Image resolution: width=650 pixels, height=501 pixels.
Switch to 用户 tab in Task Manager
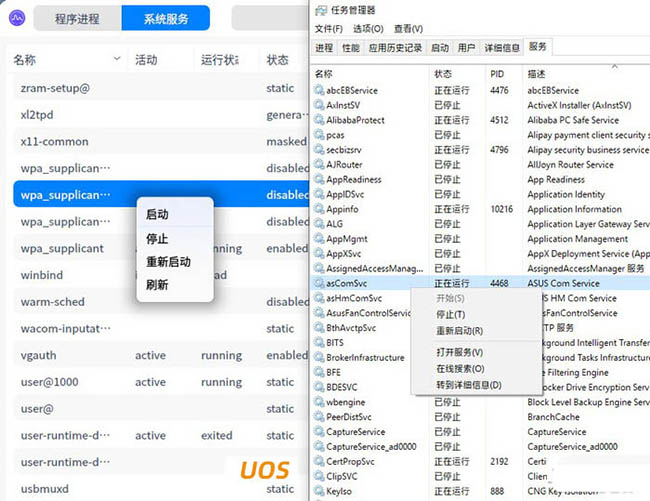coord(466,48)
